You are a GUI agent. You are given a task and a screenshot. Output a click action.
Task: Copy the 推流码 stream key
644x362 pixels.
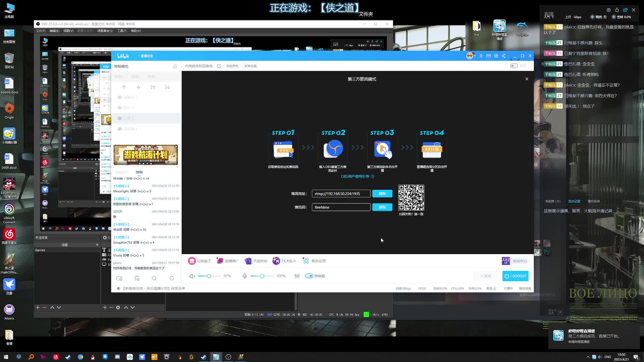pos(382,207)
